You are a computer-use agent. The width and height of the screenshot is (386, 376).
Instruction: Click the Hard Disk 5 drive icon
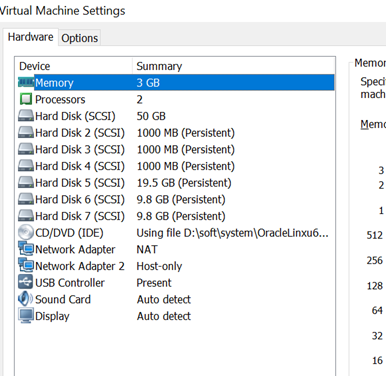point(26,182)
